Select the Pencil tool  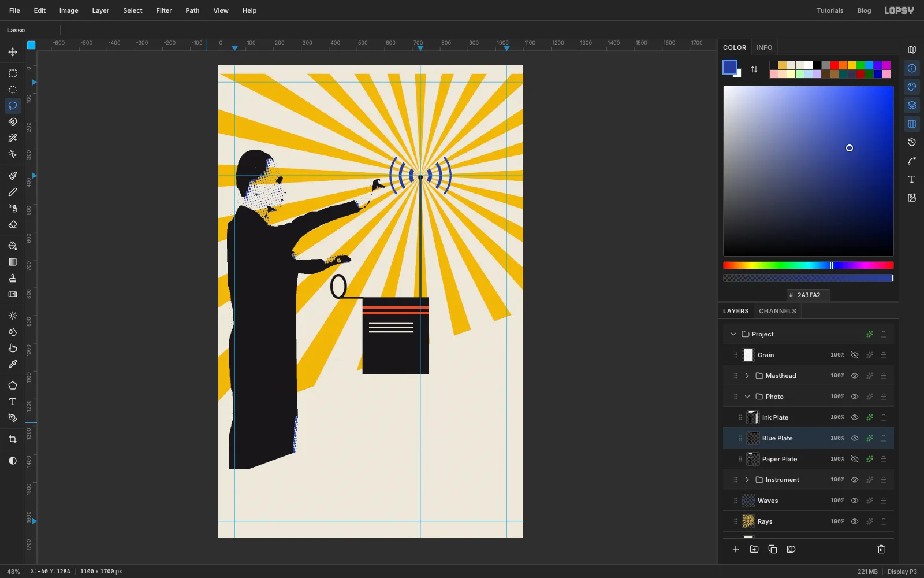tap(13, 192)
